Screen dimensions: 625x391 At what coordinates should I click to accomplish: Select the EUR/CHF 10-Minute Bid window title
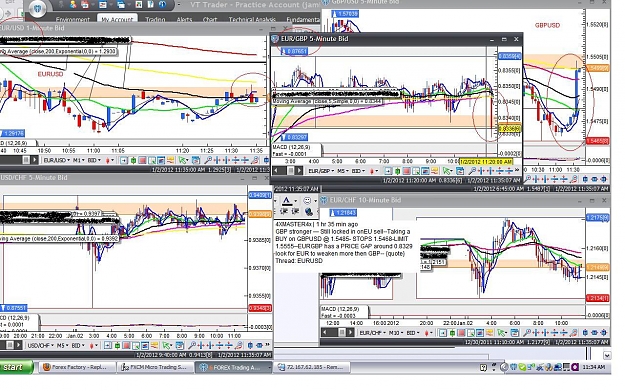(365, 200)
